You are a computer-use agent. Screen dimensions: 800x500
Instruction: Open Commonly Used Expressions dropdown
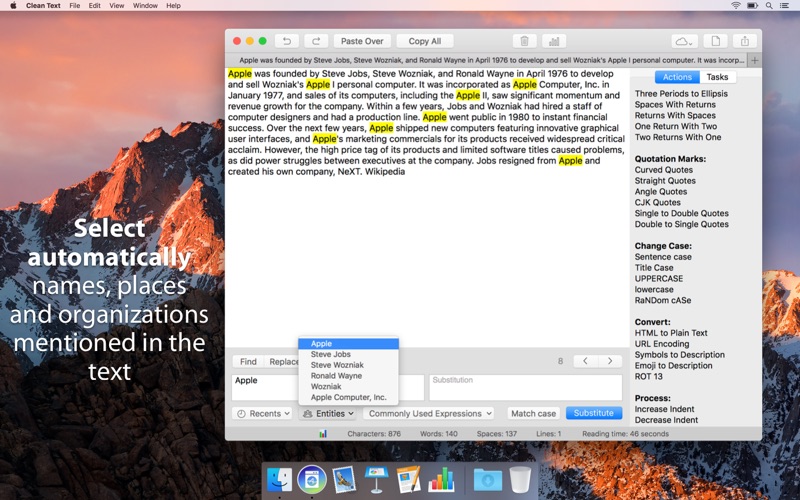tap(430, 413)
